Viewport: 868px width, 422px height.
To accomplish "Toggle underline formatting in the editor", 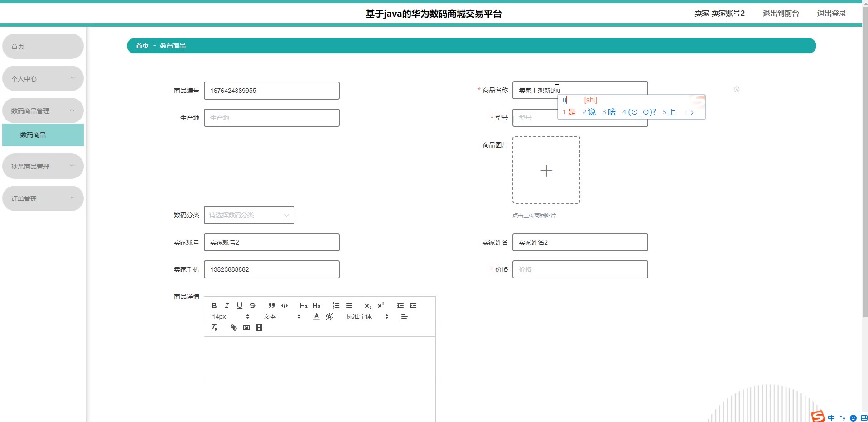I will pyautogui.click(x=240, y=306).
